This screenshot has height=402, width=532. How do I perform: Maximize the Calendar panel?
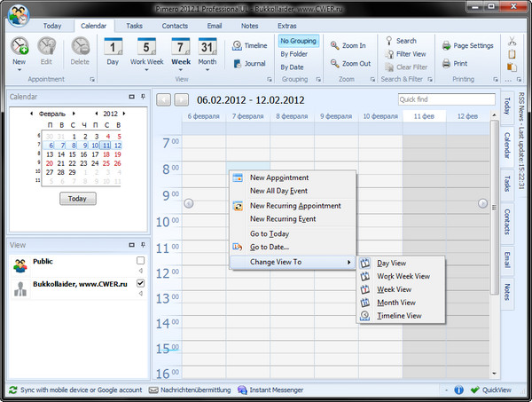(131, 97)
